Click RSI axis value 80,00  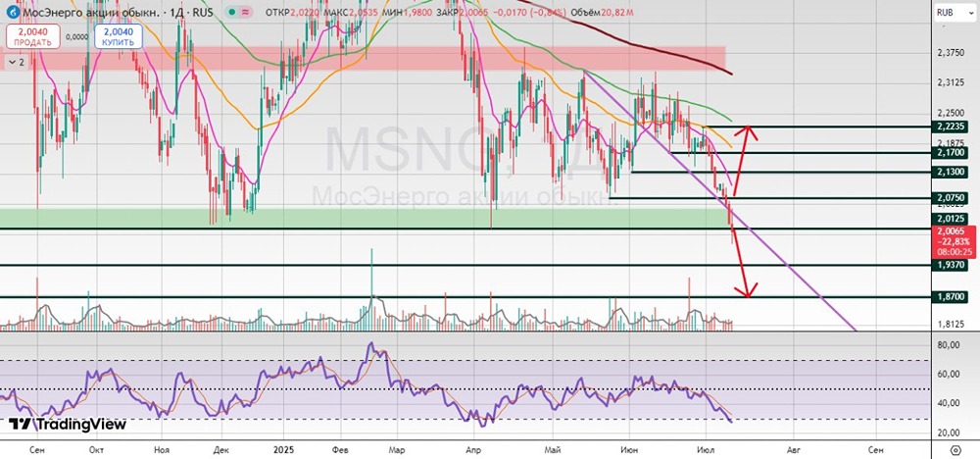pyautogui.click(x=949, y=345)
